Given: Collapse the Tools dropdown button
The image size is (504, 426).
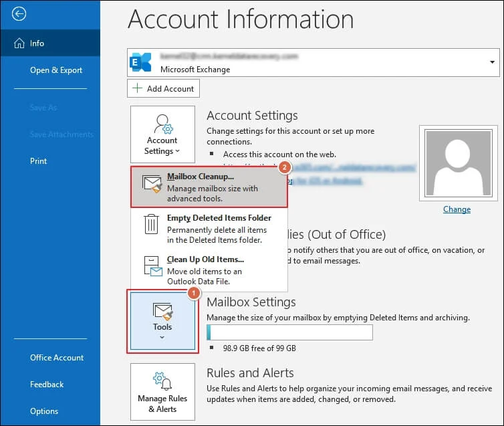Looking at the screenshot, I should point(162,320).
